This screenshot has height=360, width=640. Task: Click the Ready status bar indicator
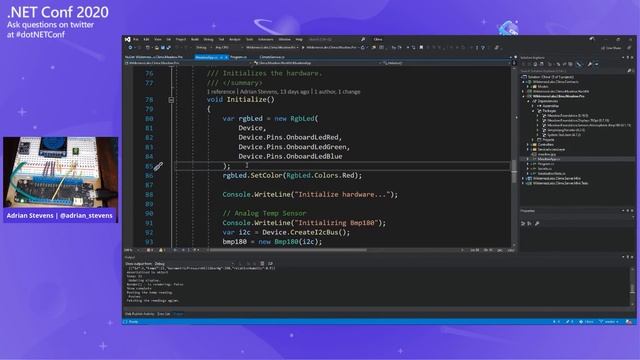click(x=133, y=322)
